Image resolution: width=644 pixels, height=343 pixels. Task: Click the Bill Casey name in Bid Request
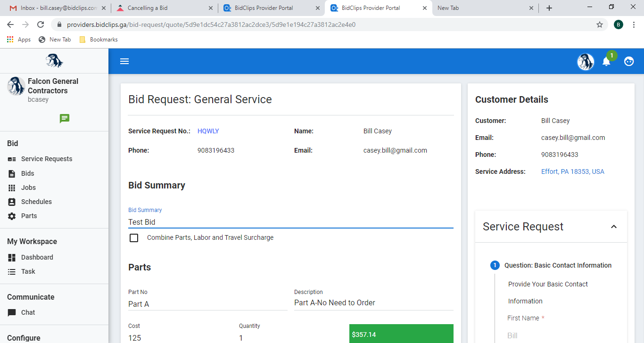click(x=377, y=131)
